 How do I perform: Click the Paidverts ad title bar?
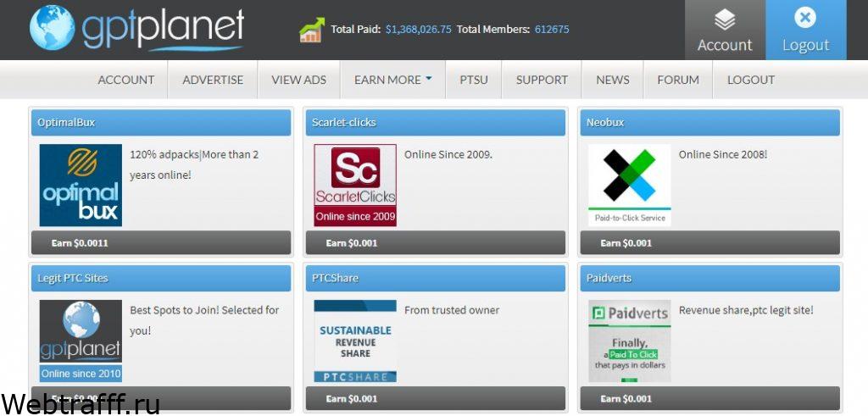(710, 278)
